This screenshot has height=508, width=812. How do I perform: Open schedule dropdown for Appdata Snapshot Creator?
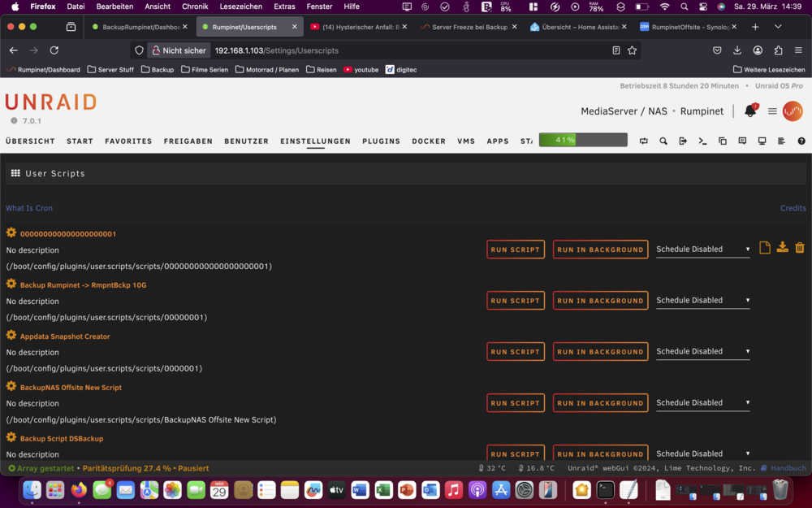(x=702, y=351)
